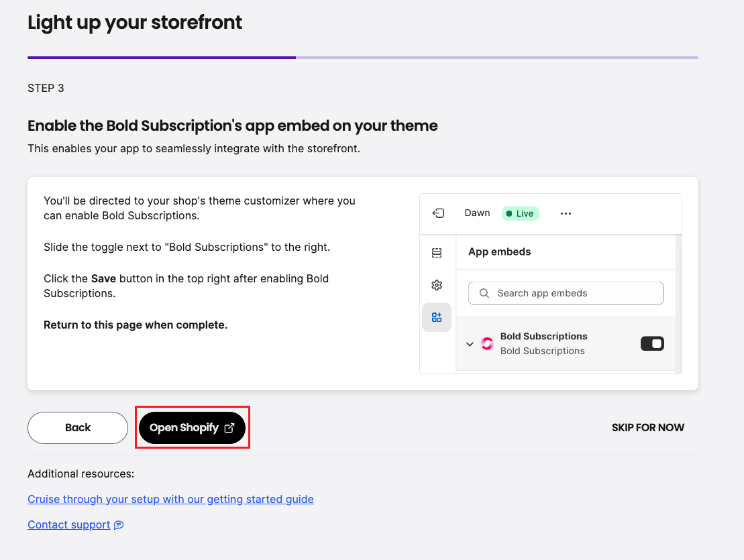Open the getting started guide link

[x=170, y=499]
